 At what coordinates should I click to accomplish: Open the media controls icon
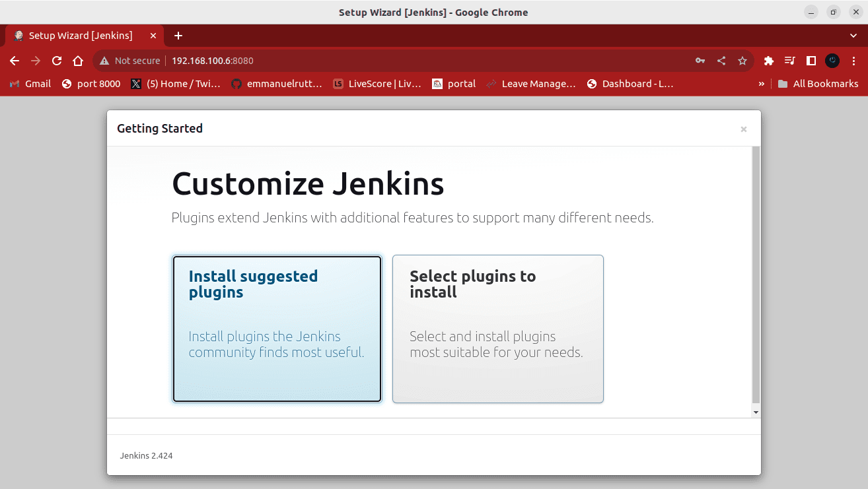click(x=789, y=61)
